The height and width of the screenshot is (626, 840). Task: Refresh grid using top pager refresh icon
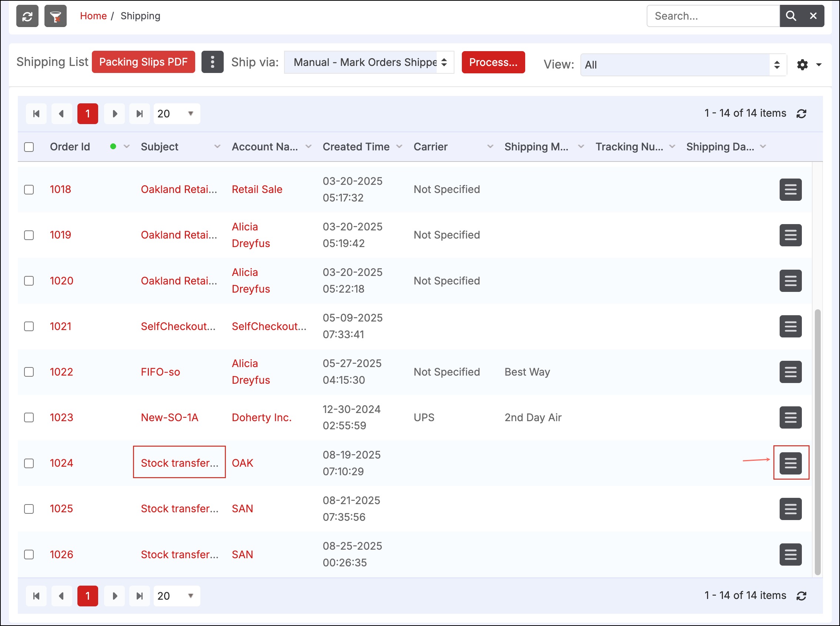click(801, 114)
